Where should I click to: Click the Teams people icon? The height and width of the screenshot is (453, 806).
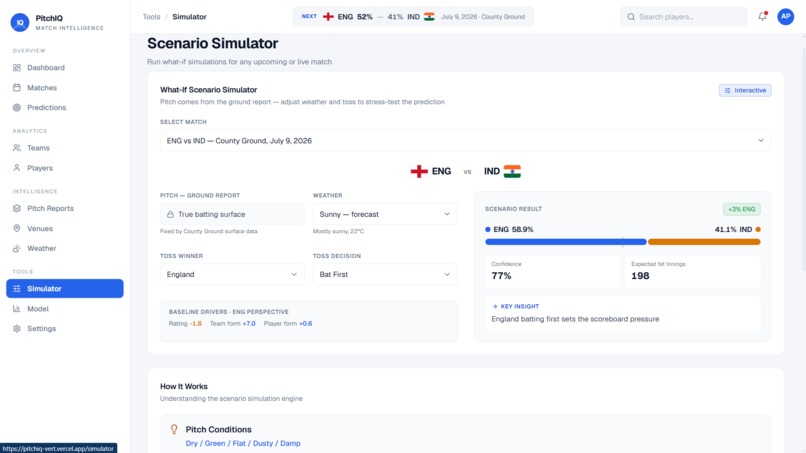[17, 148]
